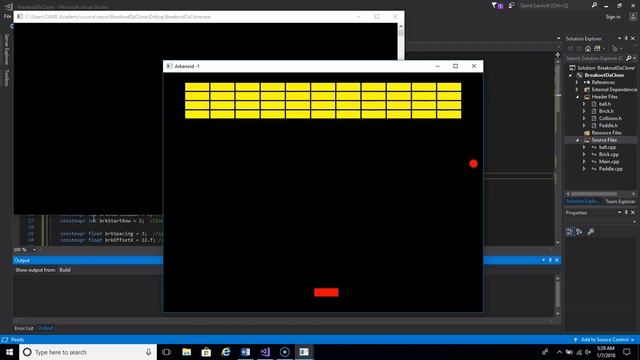Viewport: 640px width, 360px height.
Task: Close the Properties panel
Action: (633, 213)
